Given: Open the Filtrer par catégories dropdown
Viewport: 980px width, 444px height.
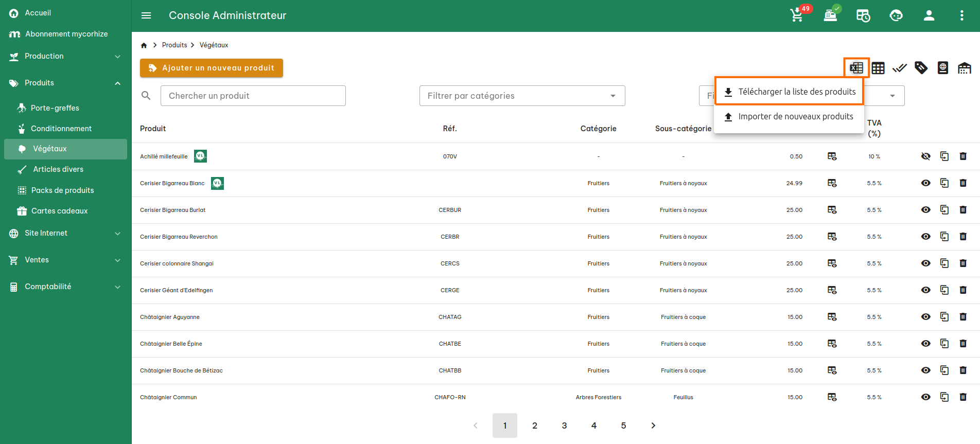Looking at the screenshot, I should tap(522, 96).
